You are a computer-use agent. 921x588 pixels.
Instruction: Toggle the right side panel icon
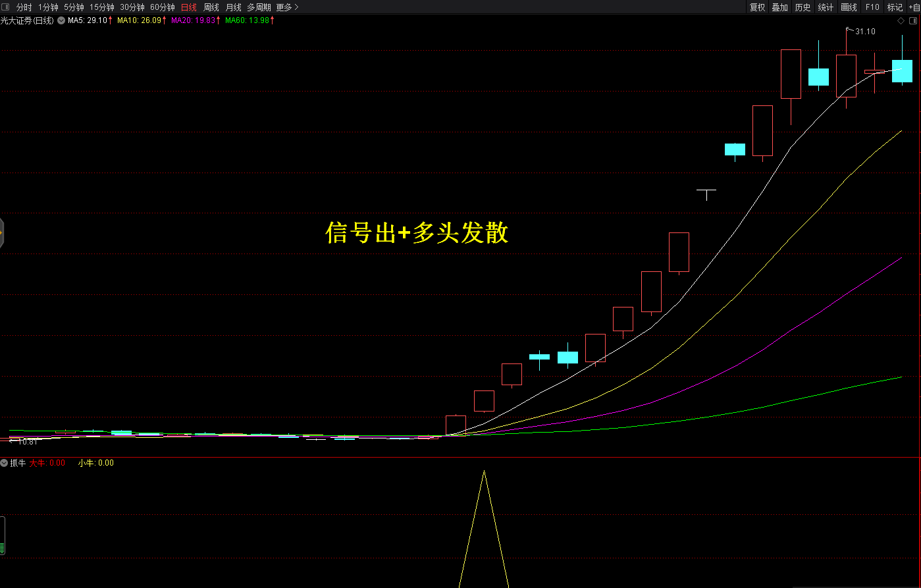(x=914, y=21)
